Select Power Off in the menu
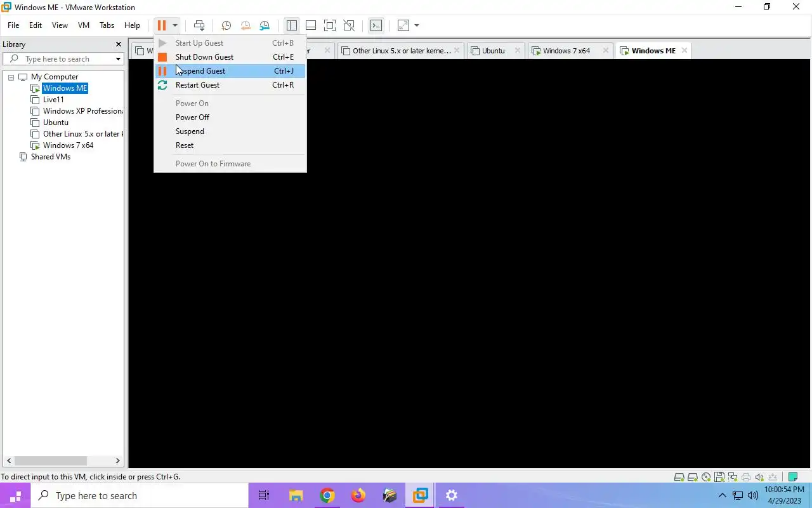Viewport: 812px width, 508px height. point(230,117)
